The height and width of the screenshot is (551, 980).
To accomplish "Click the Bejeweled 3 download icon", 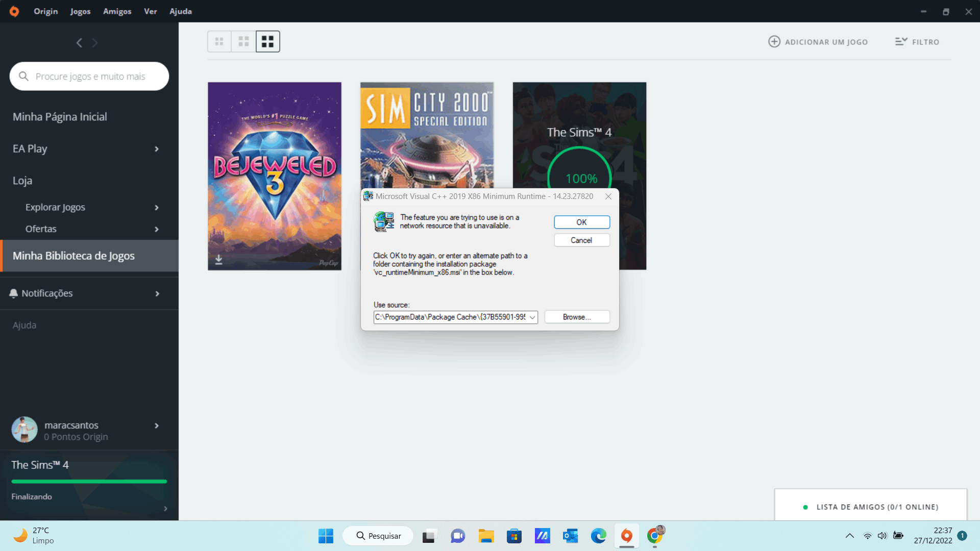I will pos(218,260).
